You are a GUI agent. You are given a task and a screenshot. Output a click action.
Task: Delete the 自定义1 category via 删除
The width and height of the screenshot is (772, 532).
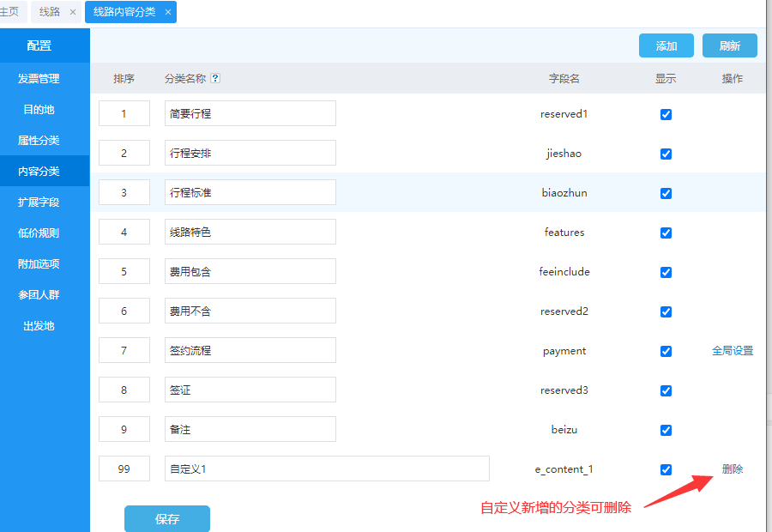733,469
